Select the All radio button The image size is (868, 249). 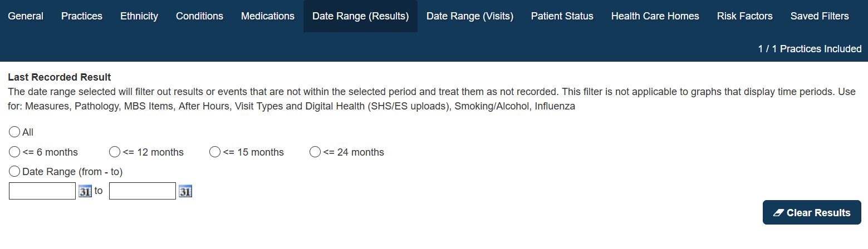(14, 132)
